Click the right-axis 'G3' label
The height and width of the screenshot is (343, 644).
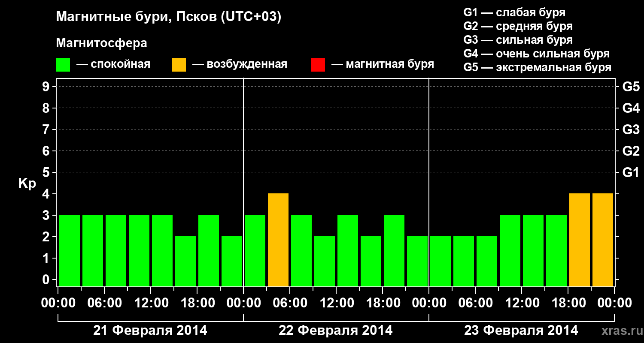pos(631,129)
